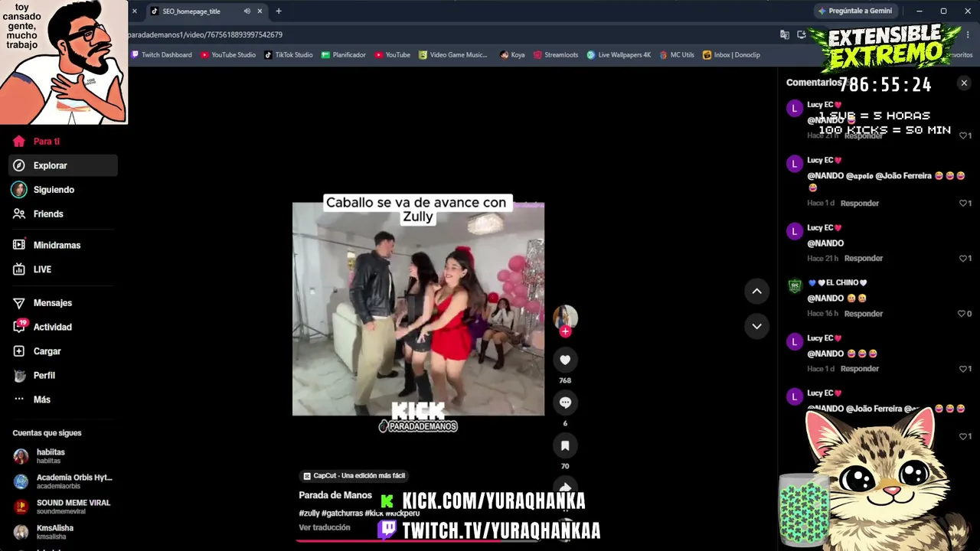Image resolution: width=980 pixels, height=551 pixels.
Task: Open the MC Utils bookmark
Action: (677, 55)
